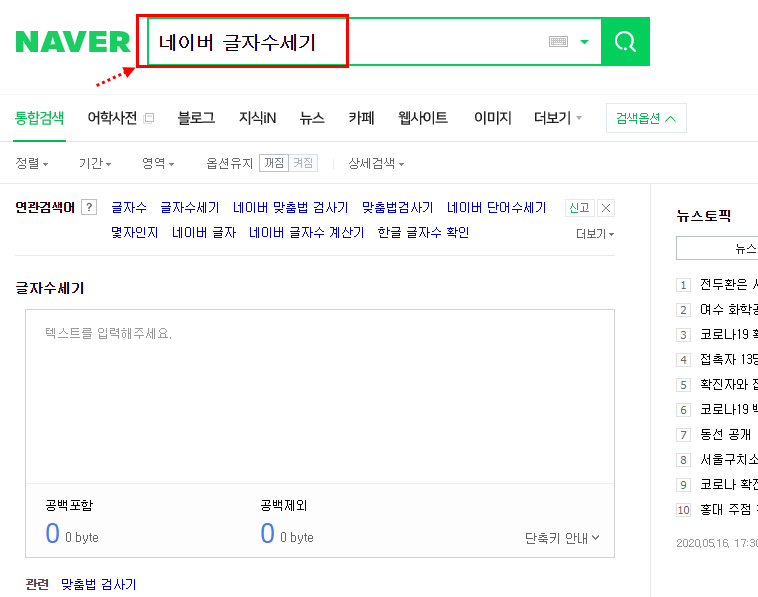The width and height of the screenshot is (758, 597).
Task: Click related search 몇자인지
Action: click(x=134, y=233)
